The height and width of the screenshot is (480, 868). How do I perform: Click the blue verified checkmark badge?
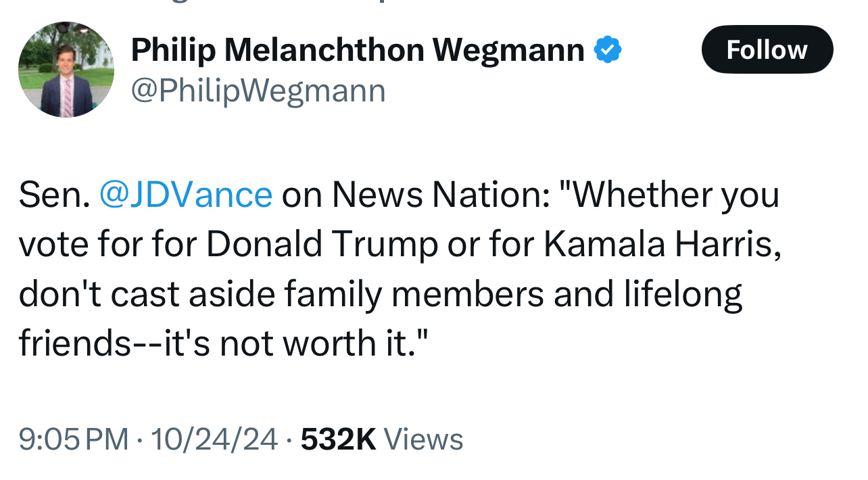click(x=608, y=50)
